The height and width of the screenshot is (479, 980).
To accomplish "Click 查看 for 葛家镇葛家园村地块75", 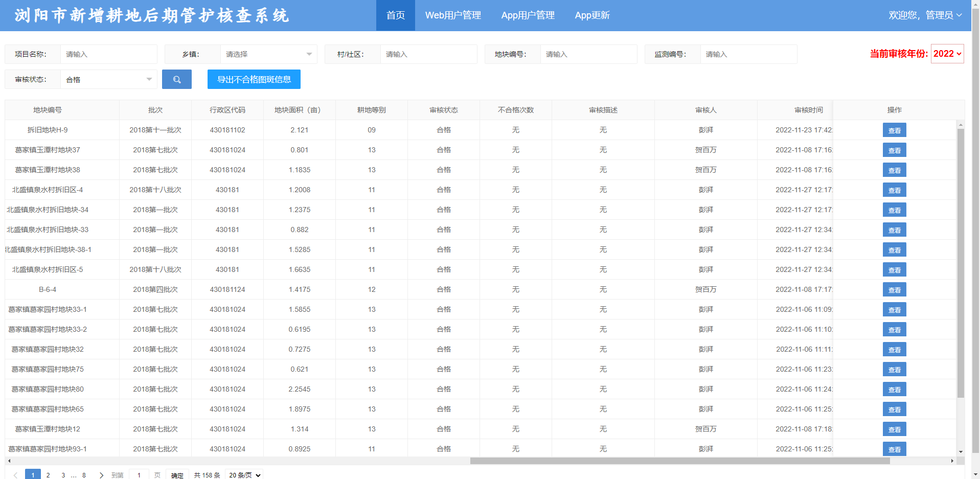I will 895,370.
